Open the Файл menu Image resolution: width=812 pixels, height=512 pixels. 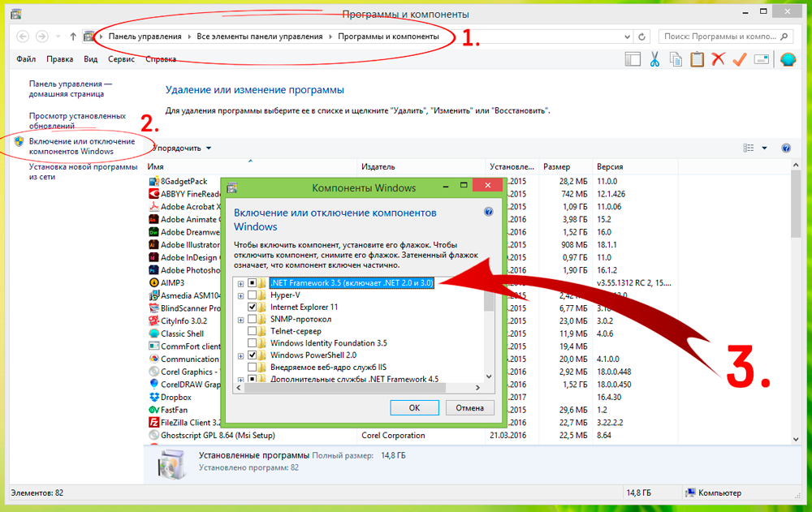[x=26, y=59]
